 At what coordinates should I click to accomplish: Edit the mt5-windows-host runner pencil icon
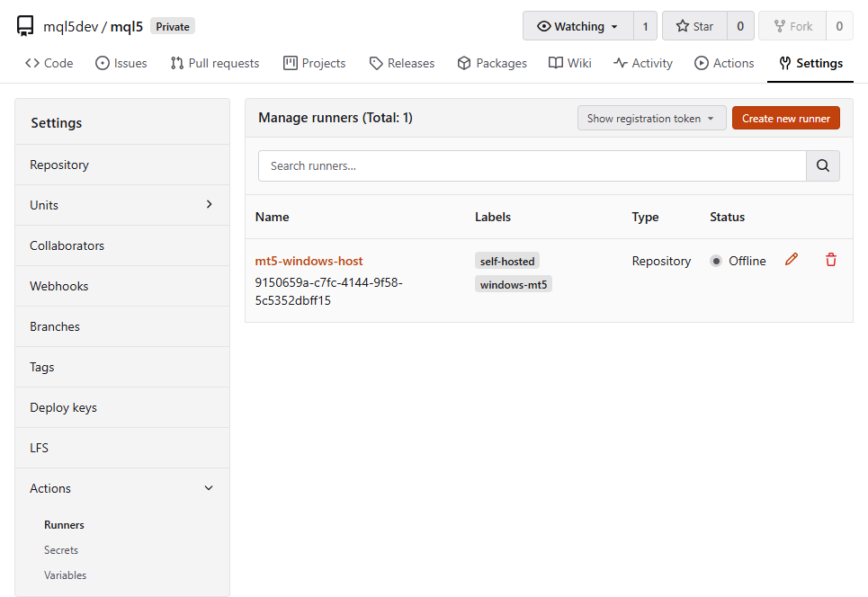791,260
